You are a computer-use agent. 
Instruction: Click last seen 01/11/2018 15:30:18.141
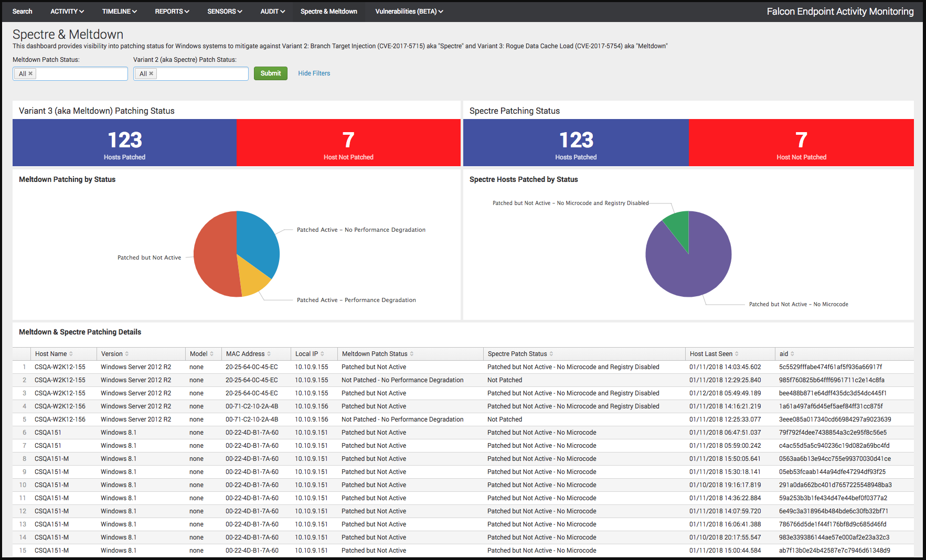725,472
